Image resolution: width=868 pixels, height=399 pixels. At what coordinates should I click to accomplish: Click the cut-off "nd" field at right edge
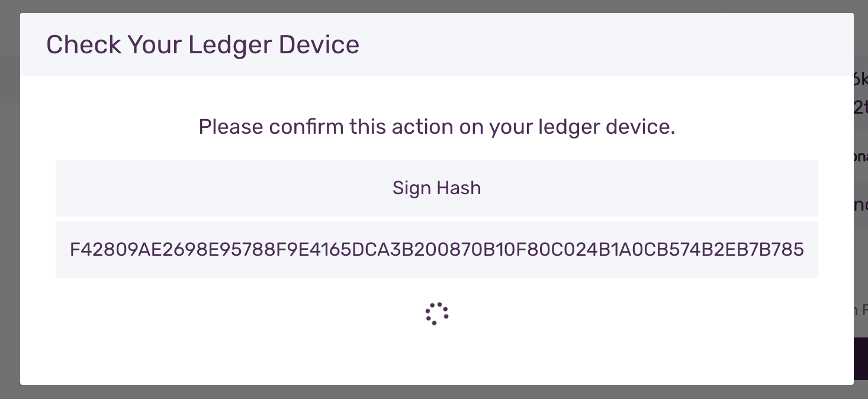(861, 205)
